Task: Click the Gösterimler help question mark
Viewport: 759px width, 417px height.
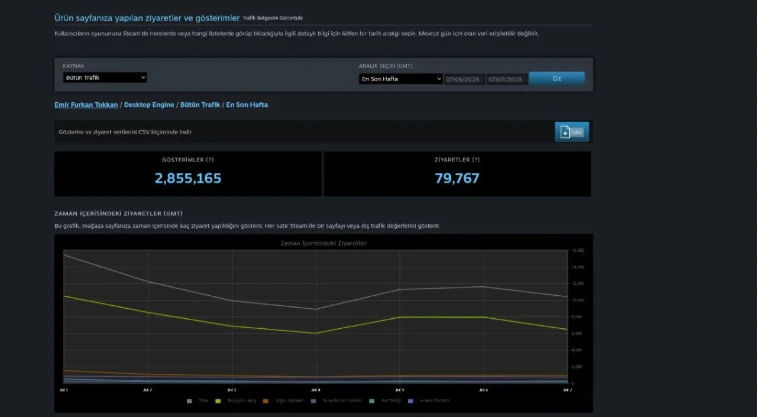Action: 210,160
